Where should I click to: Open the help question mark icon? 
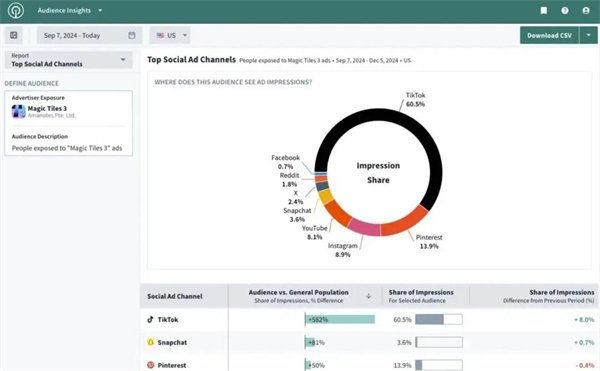click(x=565, y=11)
